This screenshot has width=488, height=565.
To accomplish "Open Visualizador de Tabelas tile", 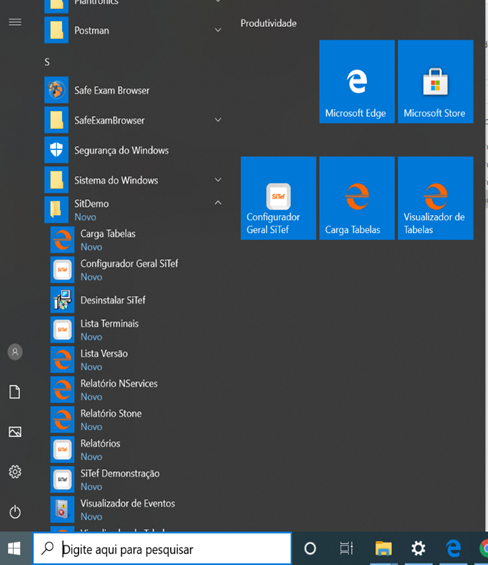I will pyautogui.click(x=435, y=198).
